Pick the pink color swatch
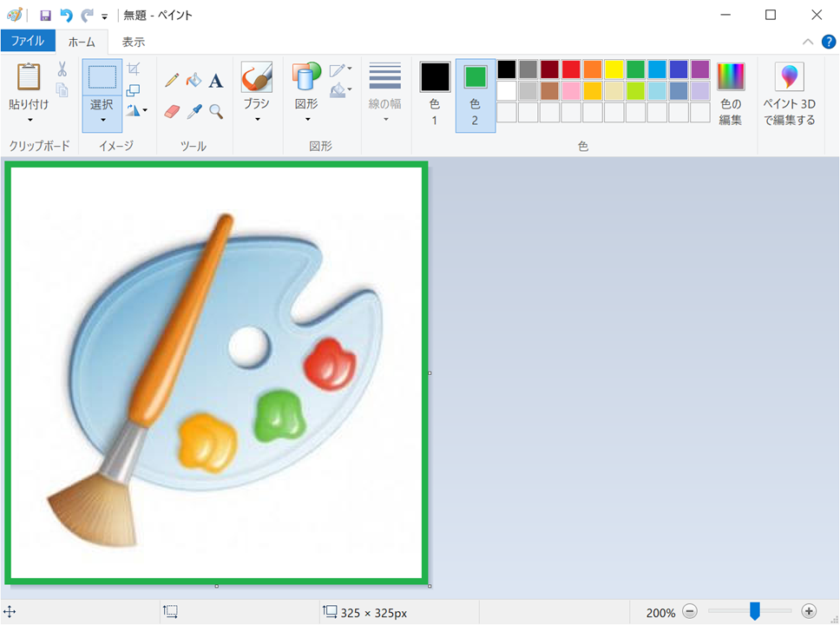 tap(571, 91)
